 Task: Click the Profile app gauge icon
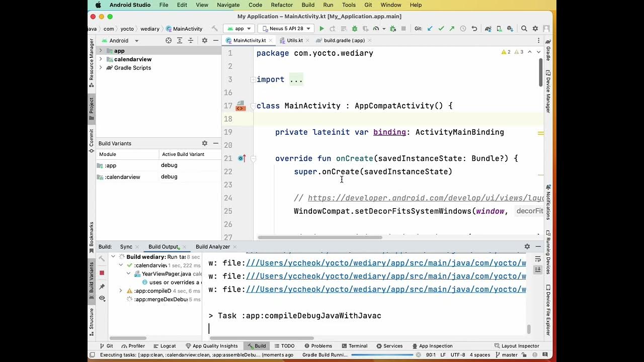coord(376,29)
